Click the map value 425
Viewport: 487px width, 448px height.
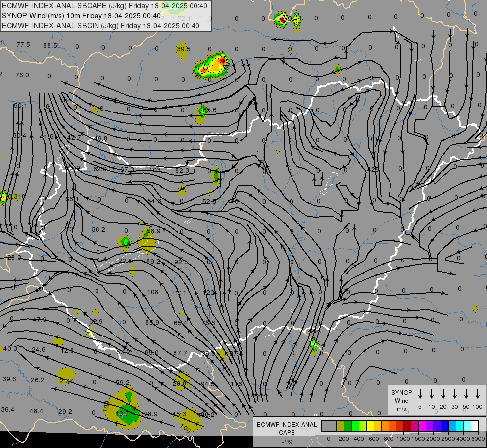pyautogui.click(x=373, y=170)
